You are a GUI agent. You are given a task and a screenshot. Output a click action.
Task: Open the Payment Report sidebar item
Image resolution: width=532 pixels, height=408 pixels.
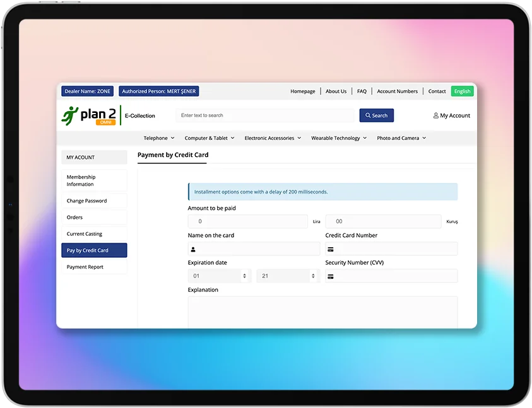(94, 267)
